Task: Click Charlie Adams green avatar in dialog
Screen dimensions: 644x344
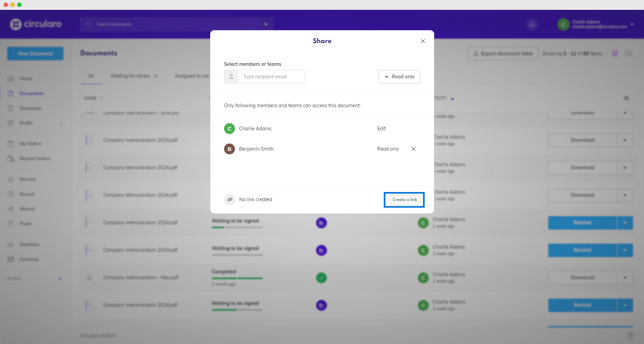Action: point(229,129)
